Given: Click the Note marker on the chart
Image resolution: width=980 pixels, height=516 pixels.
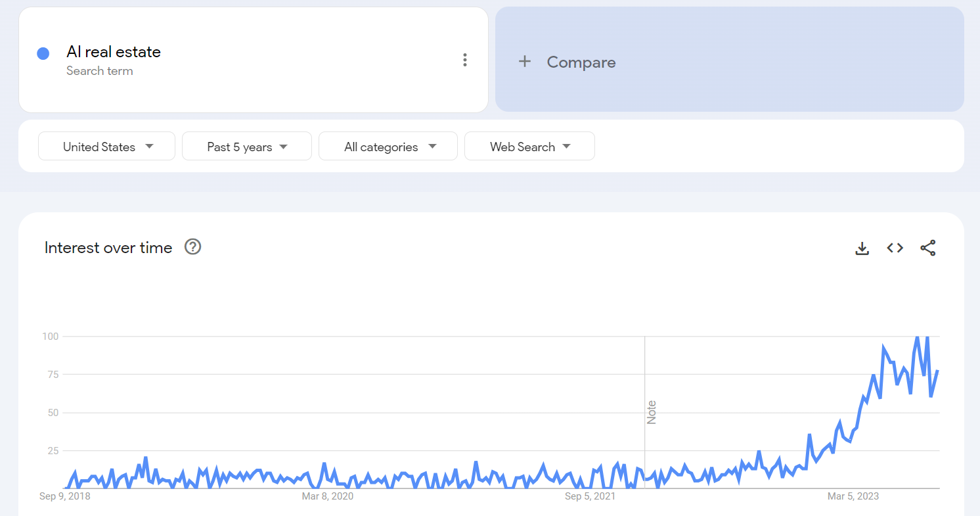Looking at the screenshot, I should point(651,412).
